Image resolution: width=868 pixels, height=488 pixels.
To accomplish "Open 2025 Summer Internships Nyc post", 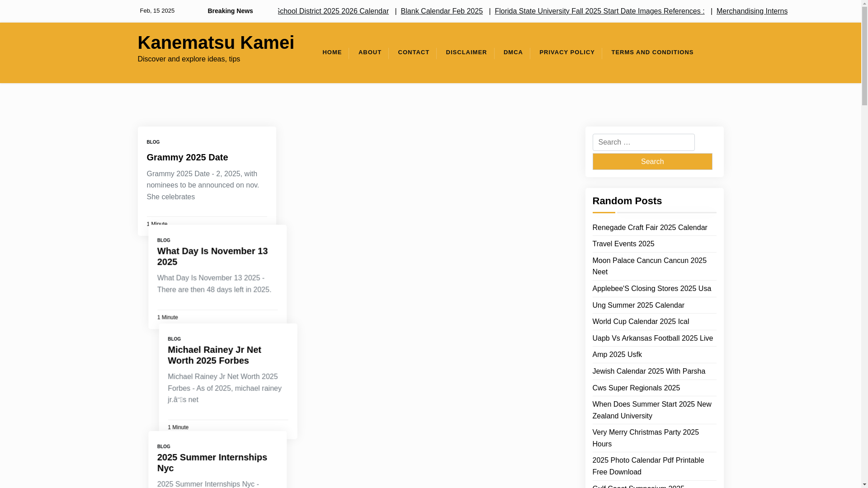I will [212, 462].
